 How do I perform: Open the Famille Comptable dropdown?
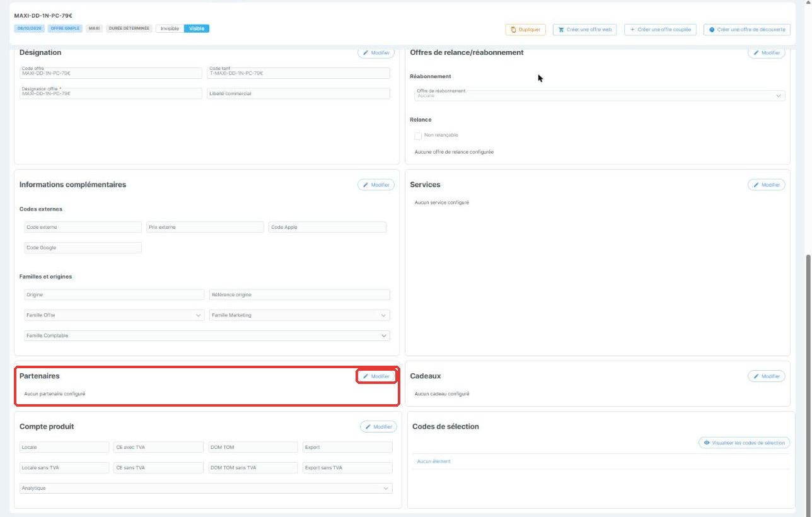coord(207,336)
